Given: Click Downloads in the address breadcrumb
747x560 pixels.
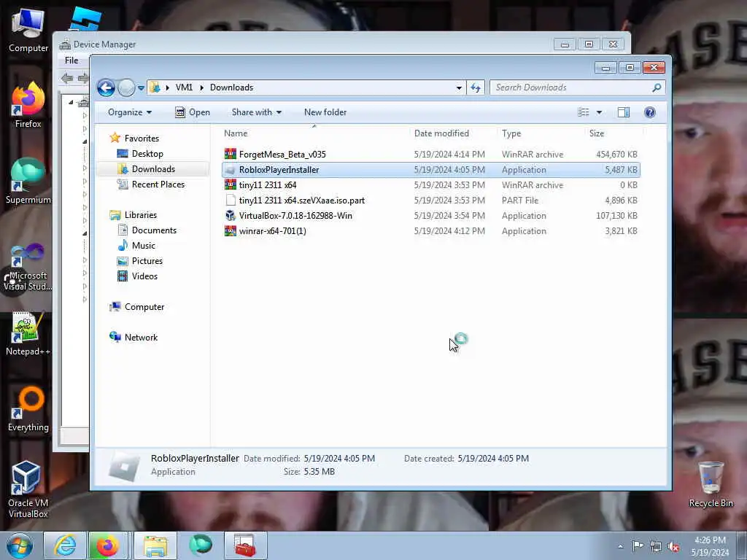Looking at the screenshot, I should coord(231,87).
